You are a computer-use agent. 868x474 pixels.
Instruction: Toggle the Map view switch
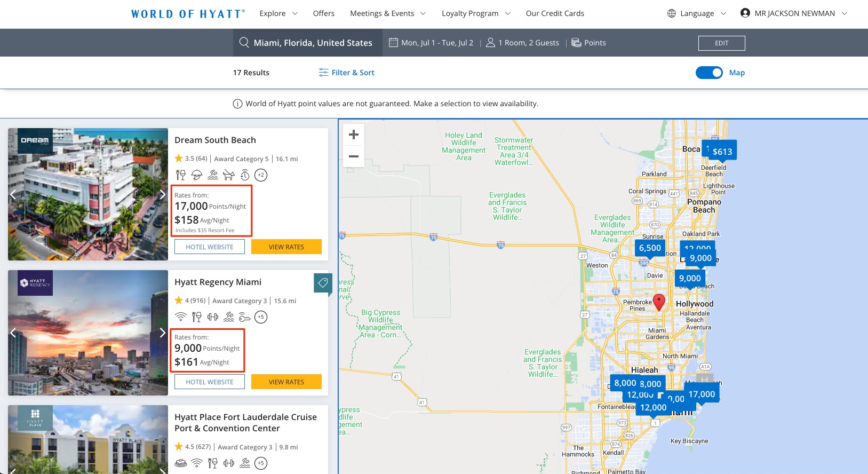pos(709,73)
